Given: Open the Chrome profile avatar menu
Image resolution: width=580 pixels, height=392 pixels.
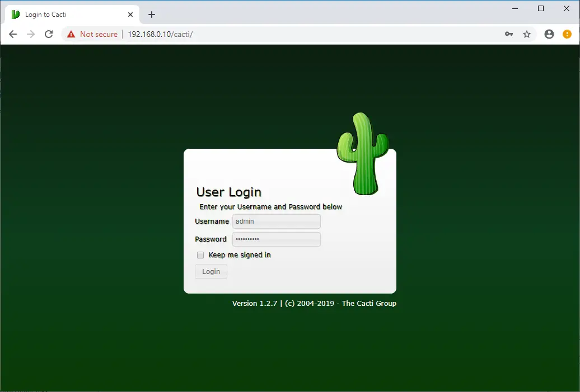Looking at the screenshot, I should pos(549,34).
